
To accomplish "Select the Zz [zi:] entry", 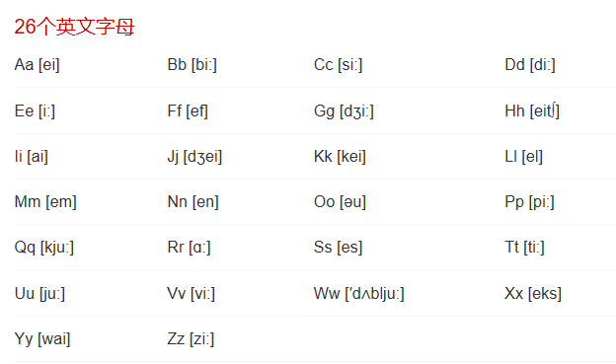I will (x=191, y=339).
